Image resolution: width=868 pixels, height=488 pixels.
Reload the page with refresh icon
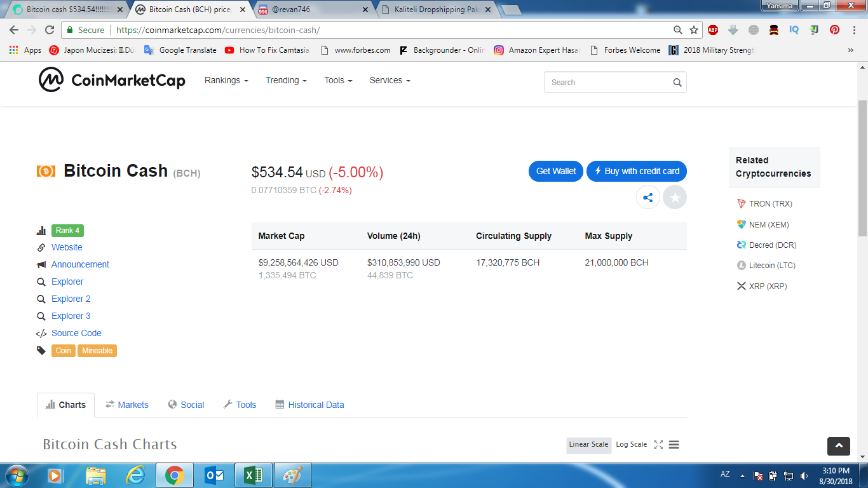click(50, 30)
